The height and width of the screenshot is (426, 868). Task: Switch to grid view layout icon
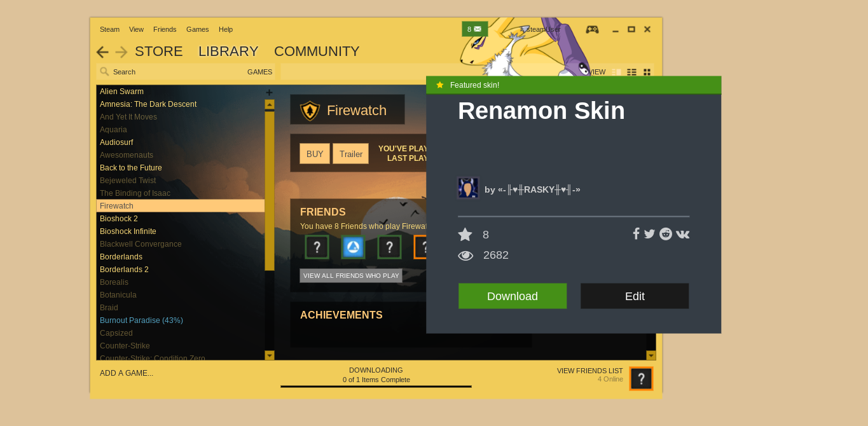647,72
